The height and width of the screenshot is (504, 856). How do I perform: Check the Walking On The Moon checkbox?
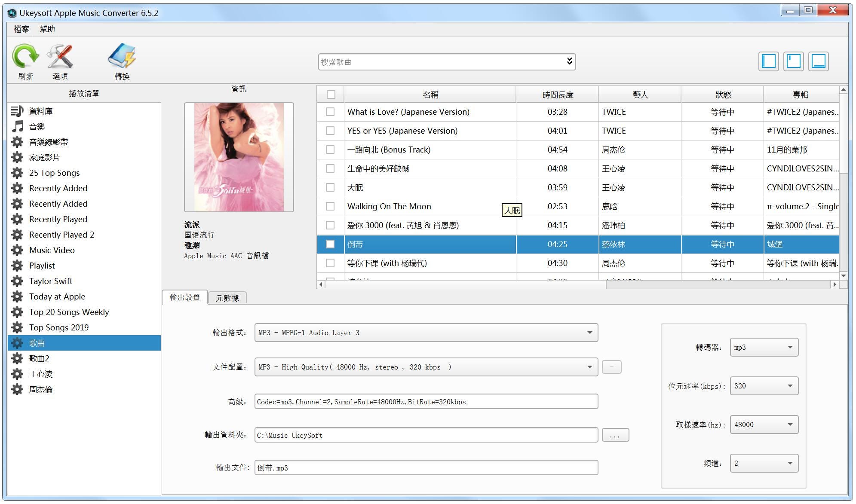[330, 207]
